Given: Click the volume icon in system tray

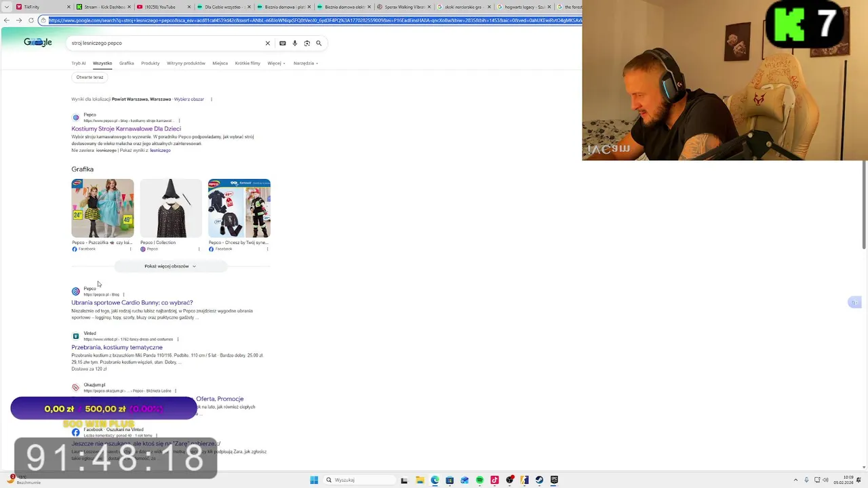Looking at the screenshot, I should 826,480.
